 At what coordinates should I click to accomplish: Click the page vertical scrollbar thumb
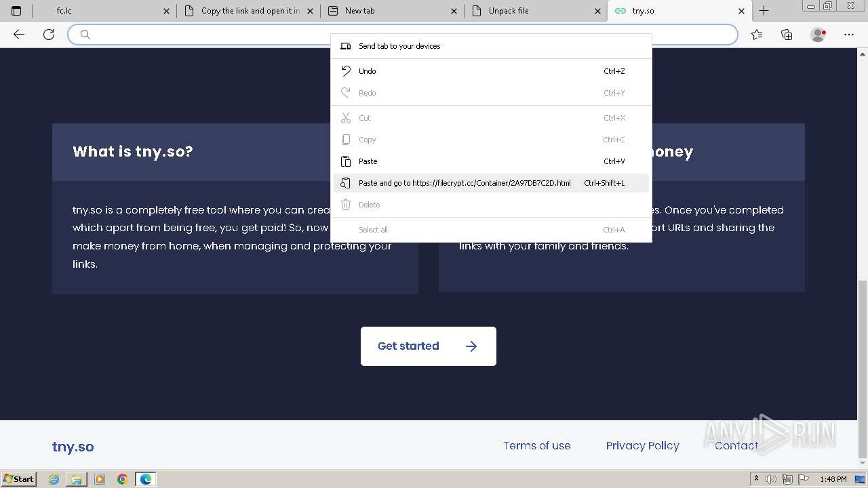tap(863, 369)
